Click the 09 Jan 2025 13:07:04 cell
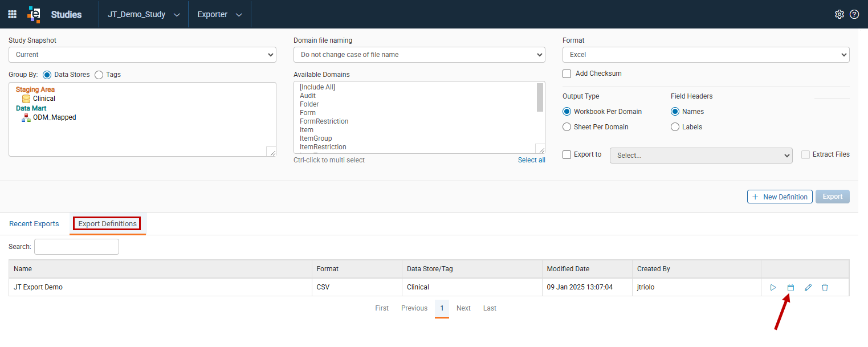Image resolution: width=868 pixels, height=347 pixels. tap(587, 287)
